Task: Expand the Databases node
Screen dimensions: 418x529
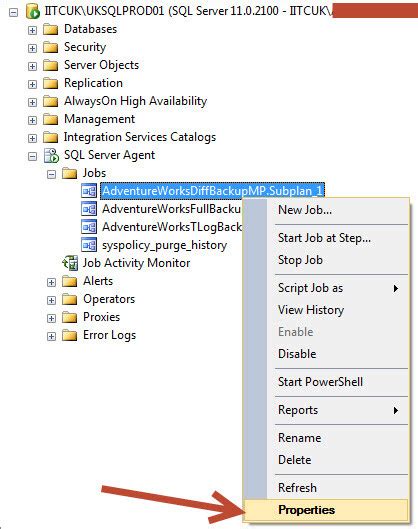Action: click(x=32, y=30)
